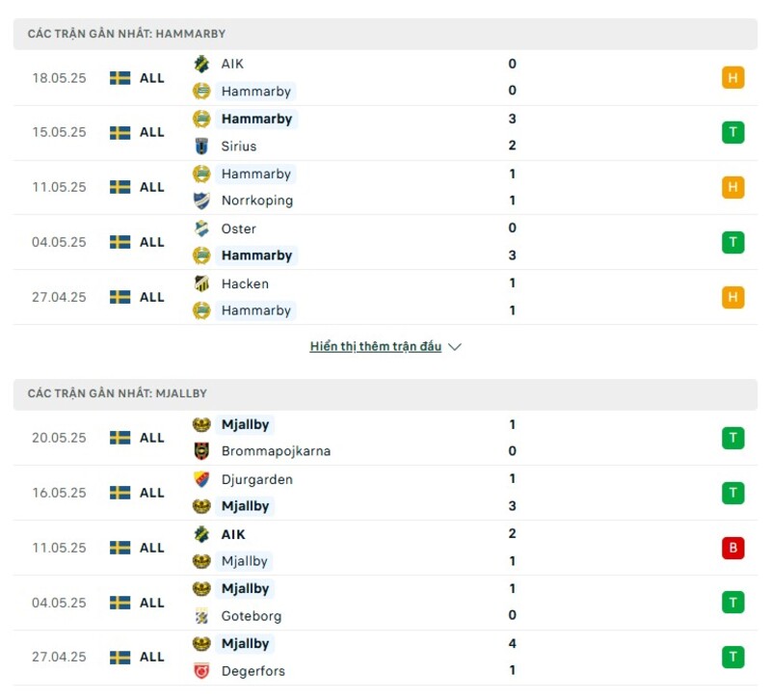Image resolution: width=771 pixels, height=700 pixels.
Task: Select the Degerfors team crest
Action: 200,670
